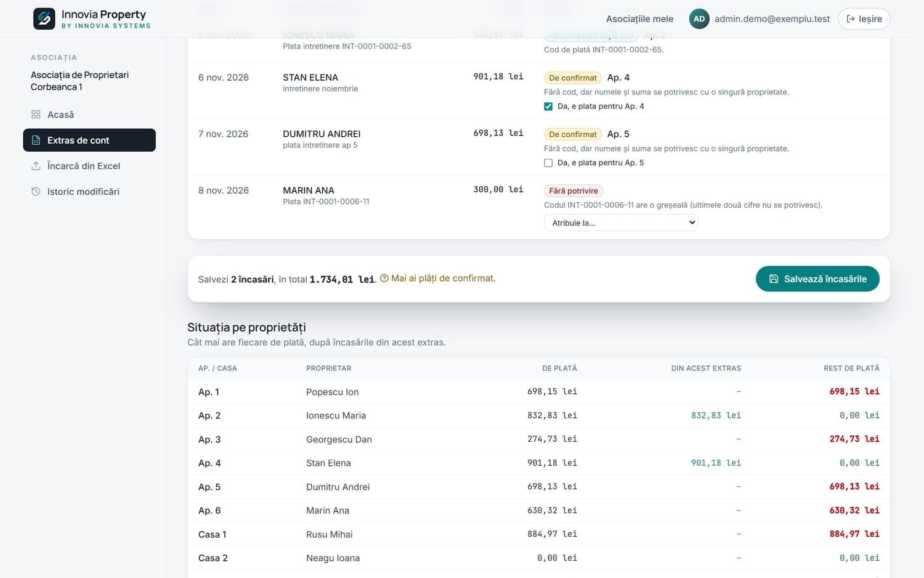
Task: Click the 'Asociația de Proprietari Corbeanca 1' name
Action: click(x=79, y=81)
